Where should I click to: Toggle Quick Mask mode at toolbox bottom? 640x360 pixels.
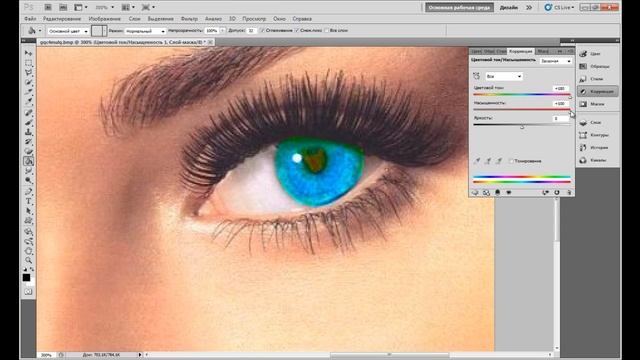pos(28,292)
